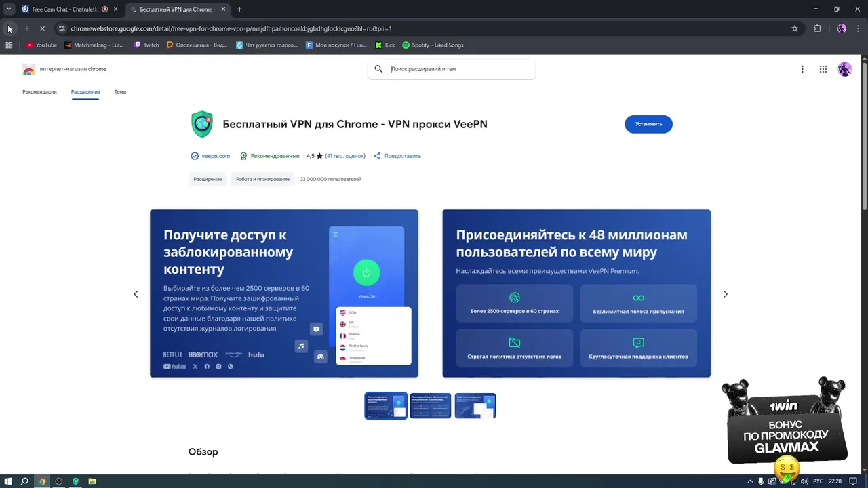This screenshot has width=868, height=488.
Task: Select the third carousel thumbnail
Action: [x=475, y=406]
